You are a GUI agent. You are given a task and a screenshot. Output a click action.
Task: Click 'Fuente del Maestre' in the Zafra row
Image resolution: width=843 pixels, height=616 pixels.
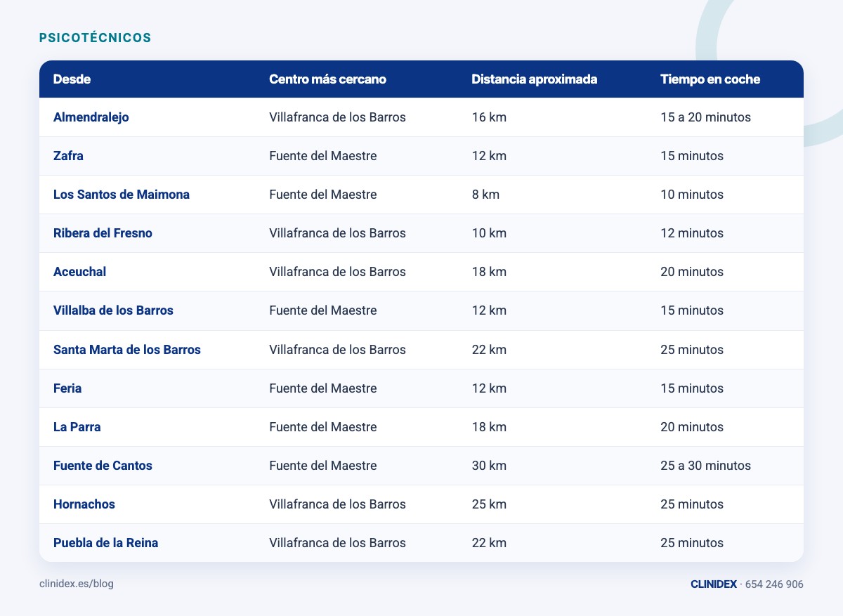(x=323, y=156)
